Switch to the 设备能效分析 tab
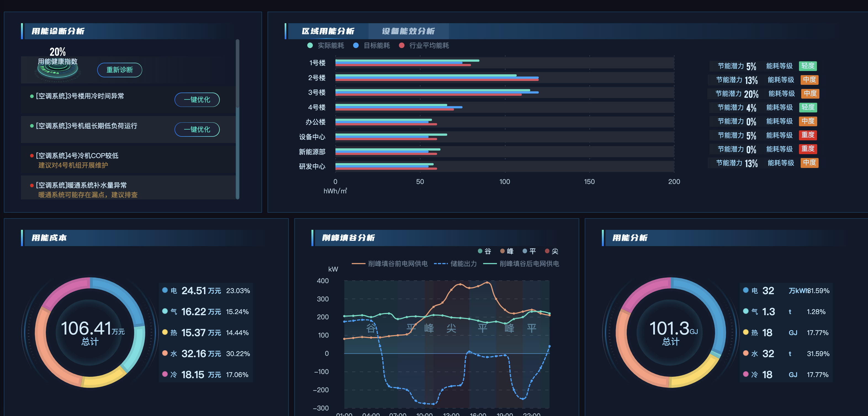This screenshot has width=868, height=416. point(408,31)
